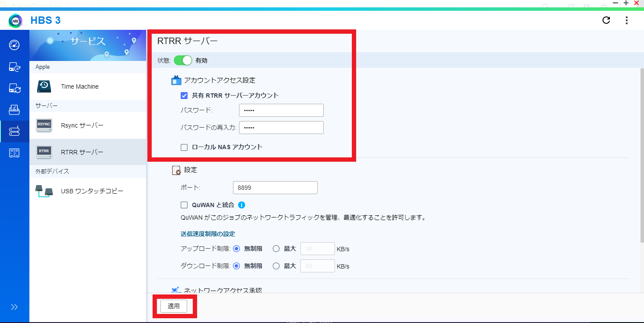The height and width of the screenshot is (323, 644).
Task: Click the パスワードの再入力 input field
Action: pyautogui.click(x=281, y=128)
